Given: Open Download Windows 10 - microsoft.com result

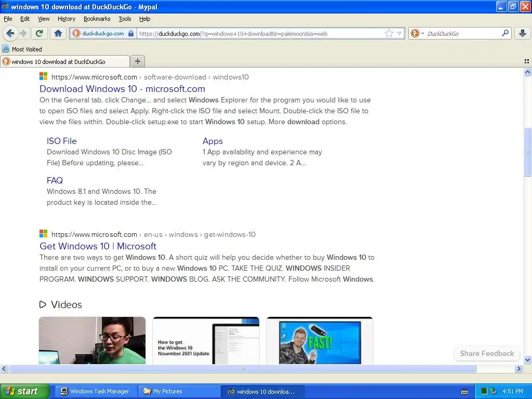Looking at the screenshot, I should [x=122, y=89].
